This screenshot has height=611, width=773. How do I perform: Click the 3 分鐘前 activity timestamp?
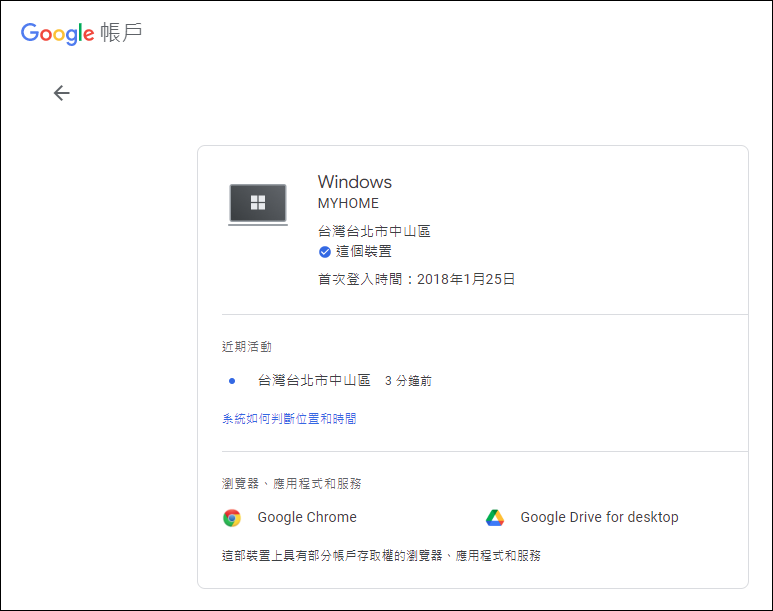coord(408,381)
